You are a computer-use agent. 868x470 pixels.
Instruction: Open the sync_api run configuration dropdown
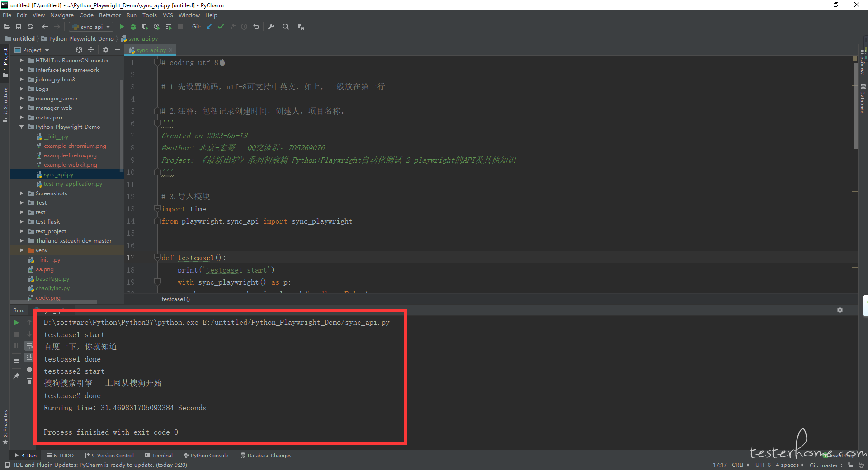[91, 27]
